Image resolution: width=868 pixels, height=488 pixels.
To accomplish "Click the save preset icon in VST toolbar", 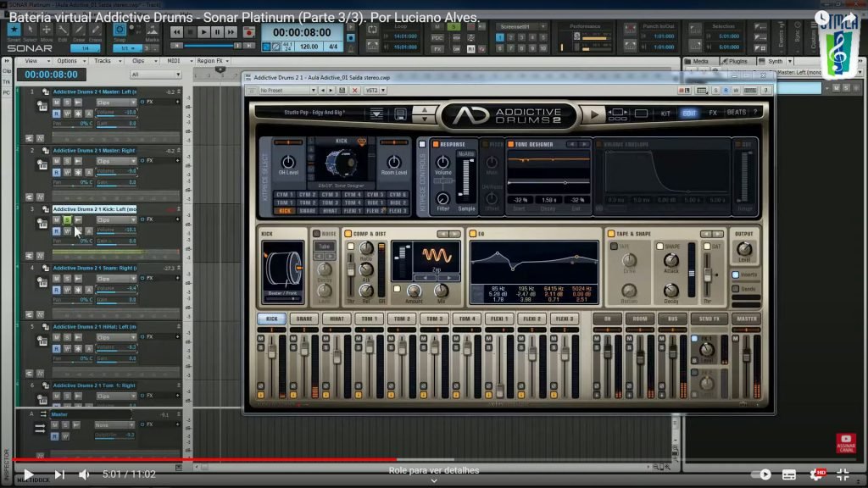I will (x=342, y=90).
